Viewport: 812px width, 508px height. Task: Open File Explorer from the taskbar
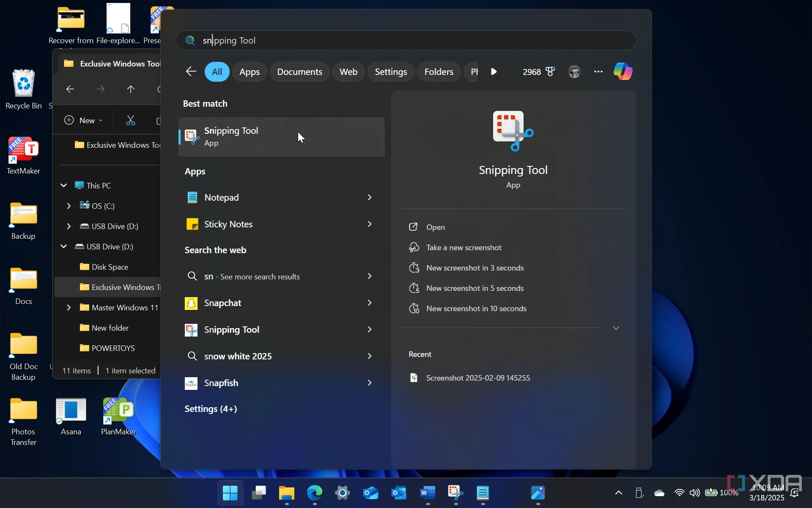[286, 493]
